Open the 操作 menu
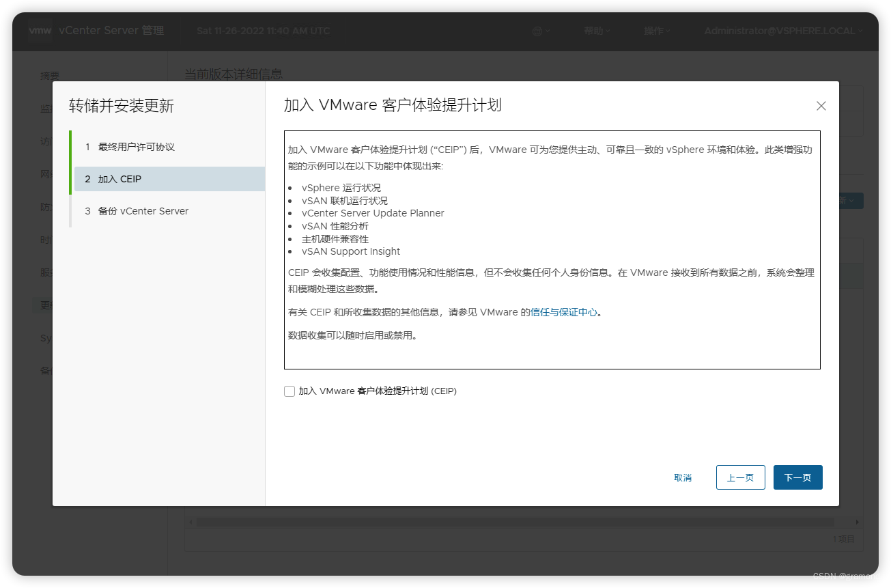The image size is (891, 588). click(x=657, y=31)
